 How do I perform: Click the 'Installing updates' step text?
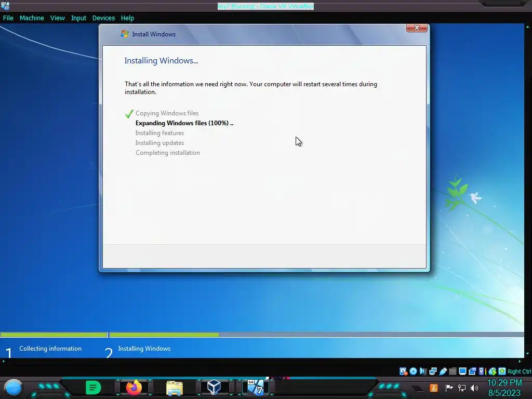click(159, 143)
